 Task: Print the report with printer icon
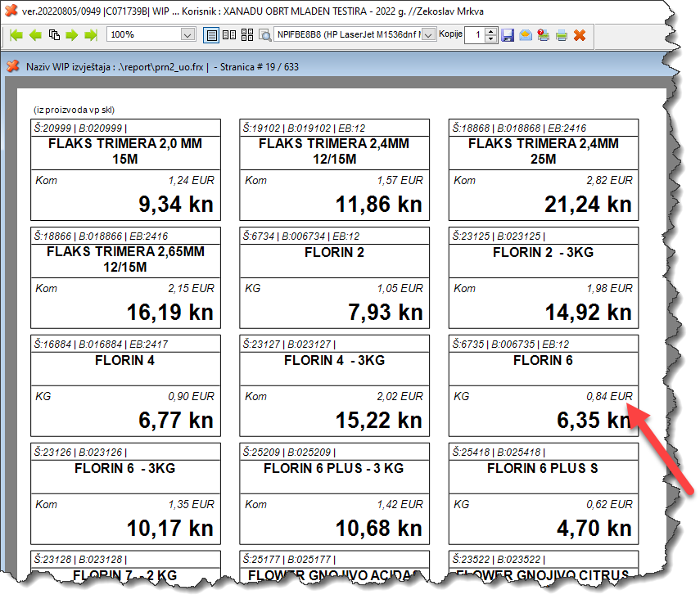562,35
